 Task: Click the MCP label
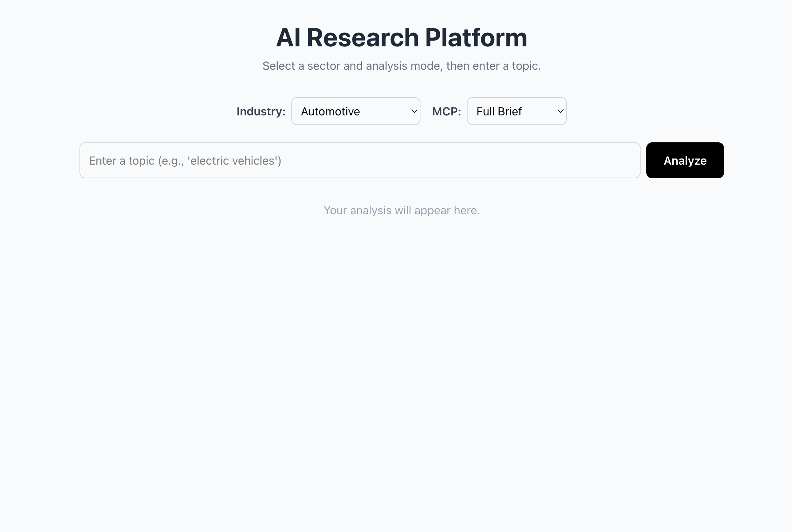[x=446, y=111]
